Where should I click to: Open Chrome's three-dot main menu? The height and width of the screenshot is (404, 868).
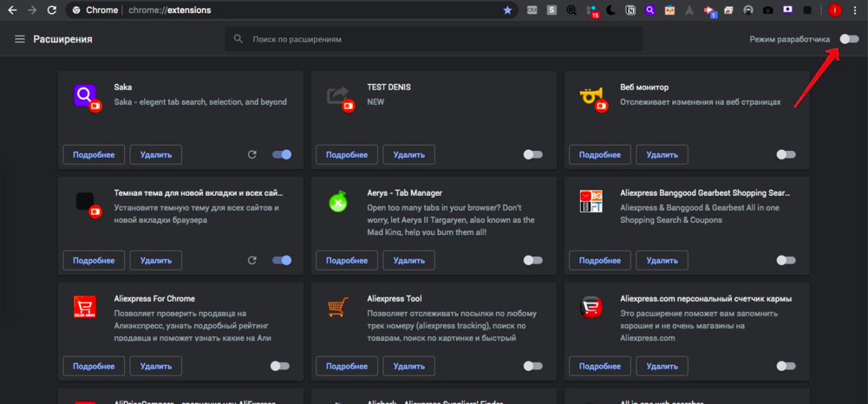[855, 10]
